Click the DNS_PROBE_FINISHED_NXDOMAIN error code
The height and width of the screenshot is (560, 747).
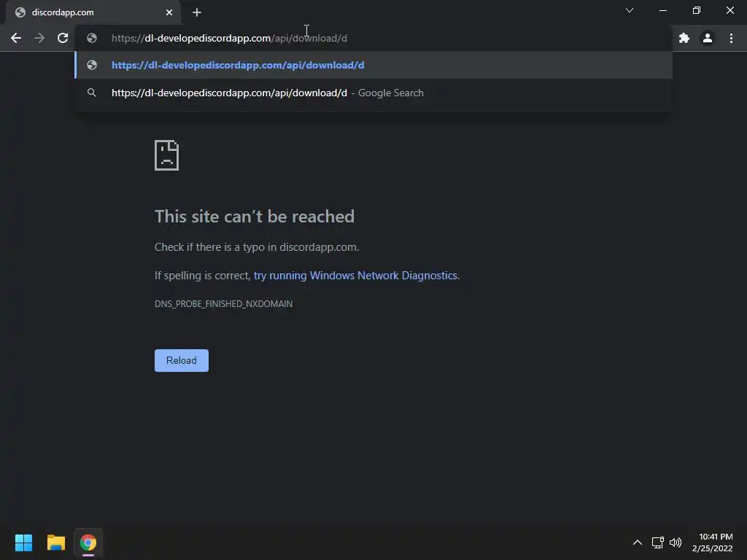(223, 304)
